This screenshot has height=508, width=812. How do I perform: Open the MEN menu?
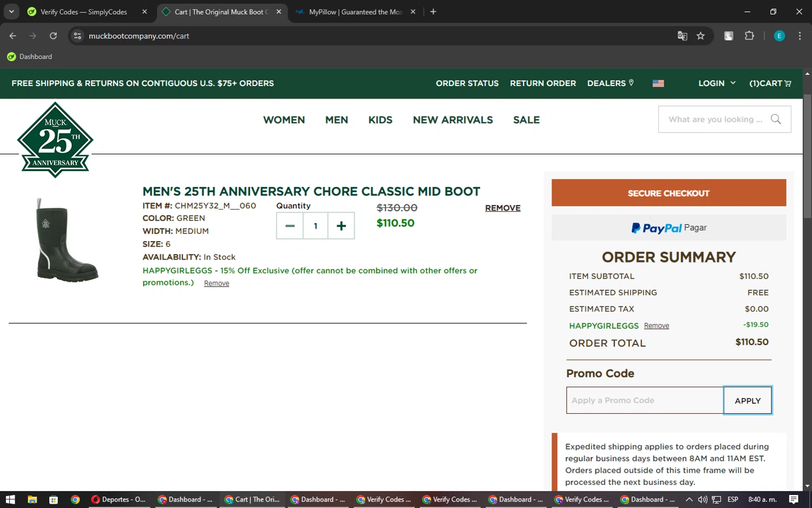point(337,120)
